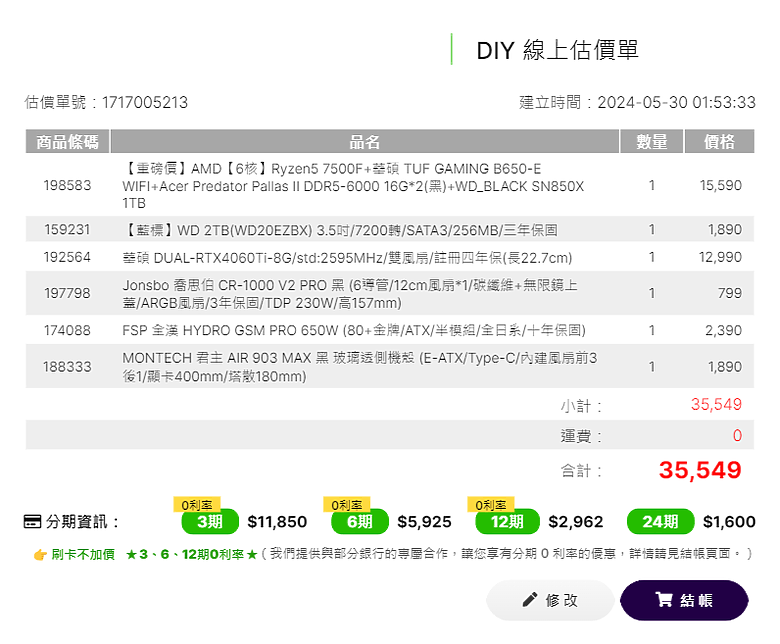This screenshot has height=644, width=780.
Task: Click the credit card icon beside 分期資訊
Action: click(x=32, y=522)
